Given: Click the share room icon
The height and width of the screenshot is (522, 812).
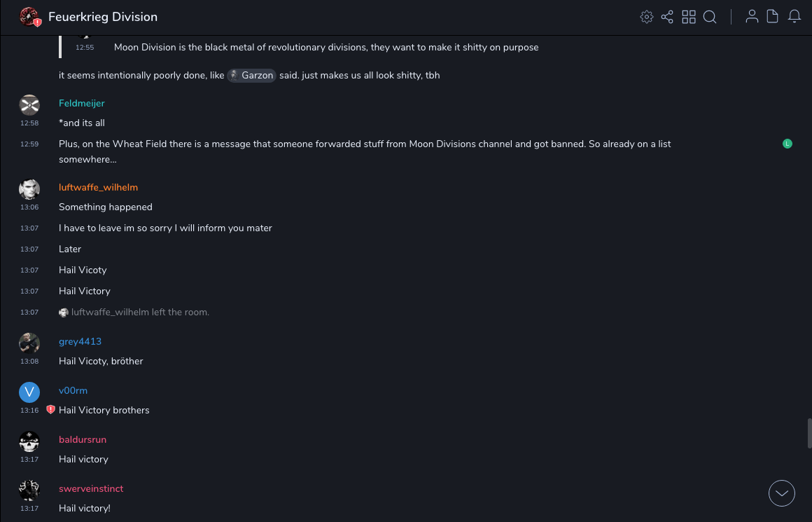Looking at the screenshot, I should [x=667, y=17].
